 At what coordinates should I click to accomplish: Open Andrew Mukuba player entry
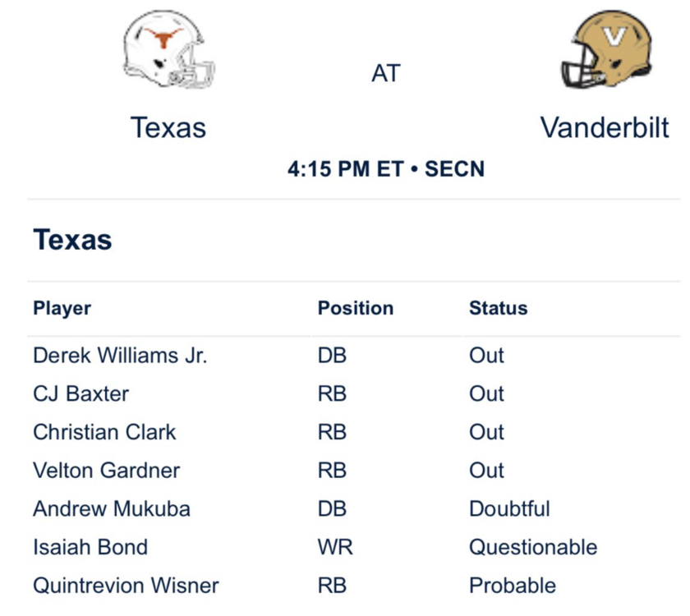112,508
